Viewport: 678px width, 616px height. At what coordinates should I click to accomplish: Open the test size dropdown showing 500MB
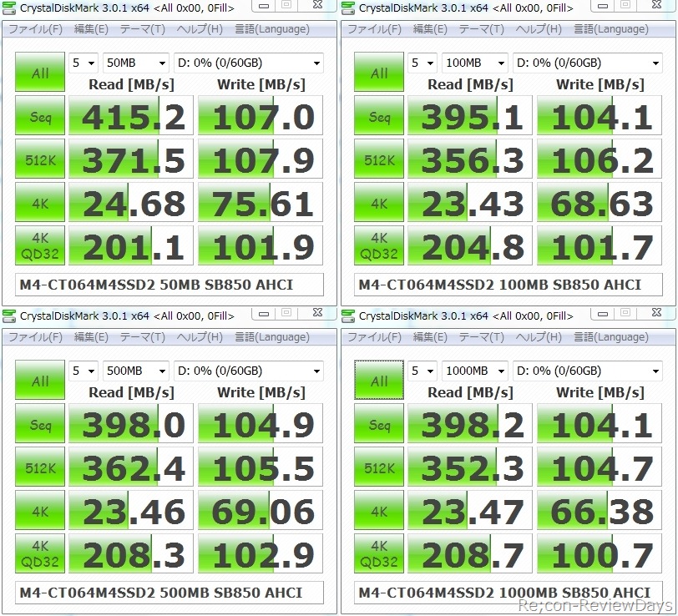pyautogui.click(x=136, y=371)
